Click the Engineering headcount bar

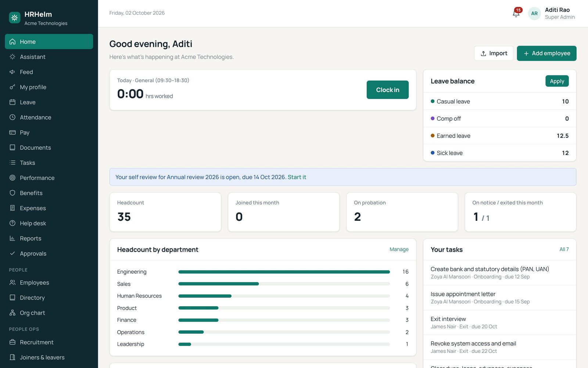[284, 272]
